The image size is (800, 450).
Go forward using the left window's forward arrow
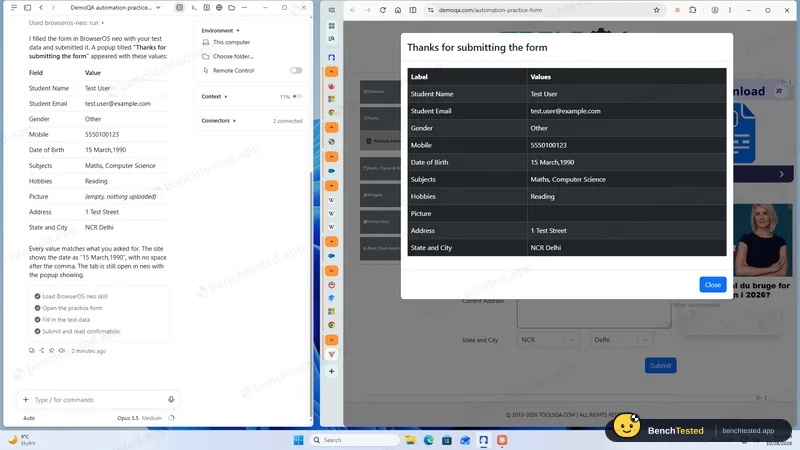click(x=53, y=8)
